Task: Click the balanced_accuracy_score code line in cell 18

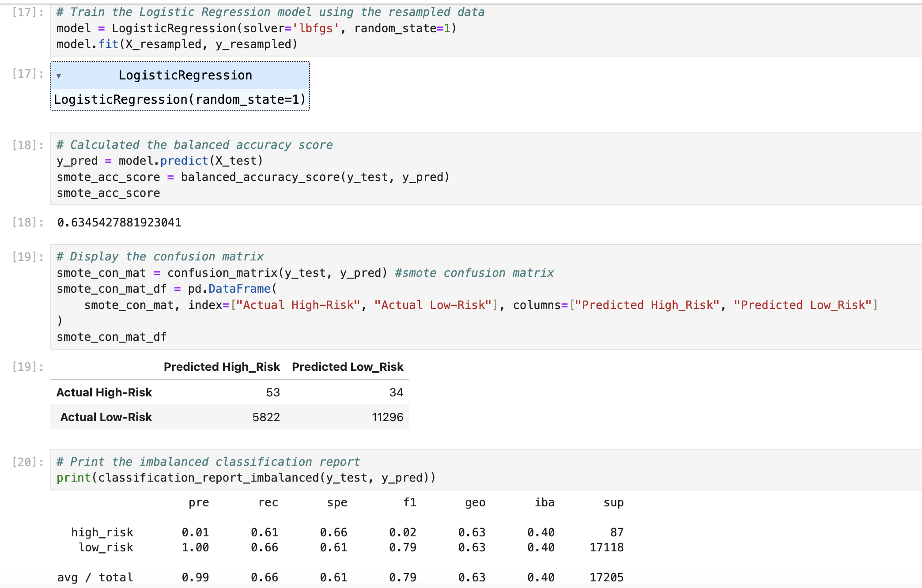Action: tap(253, 177)
